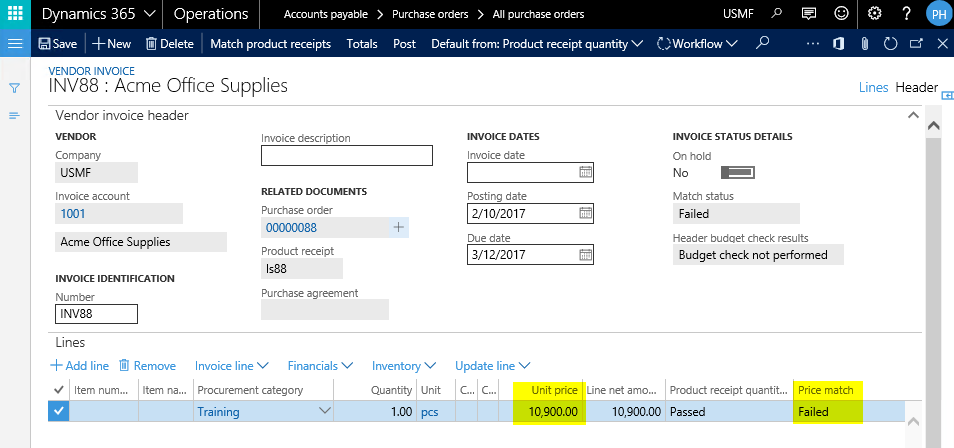This screenshot has height=448, width=954.
Task: Open the app launcher waffle icon
Action: tap(15, 14)
